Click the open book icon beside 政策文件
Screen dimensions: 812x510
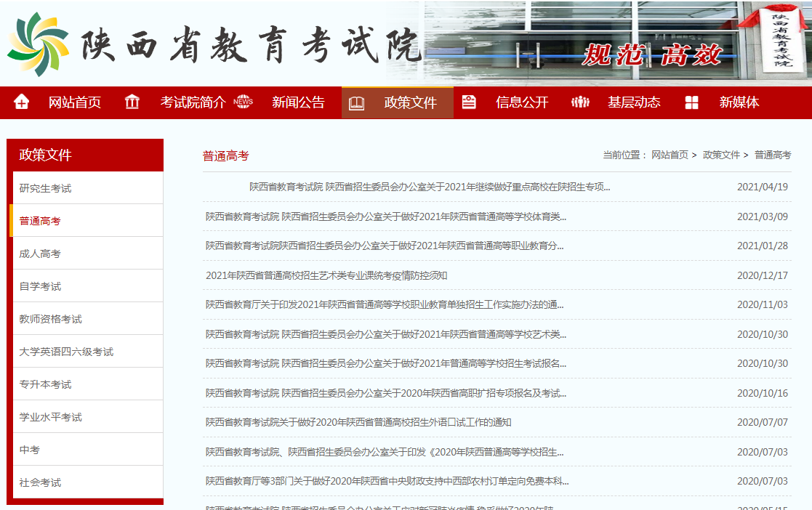[356, 103]
